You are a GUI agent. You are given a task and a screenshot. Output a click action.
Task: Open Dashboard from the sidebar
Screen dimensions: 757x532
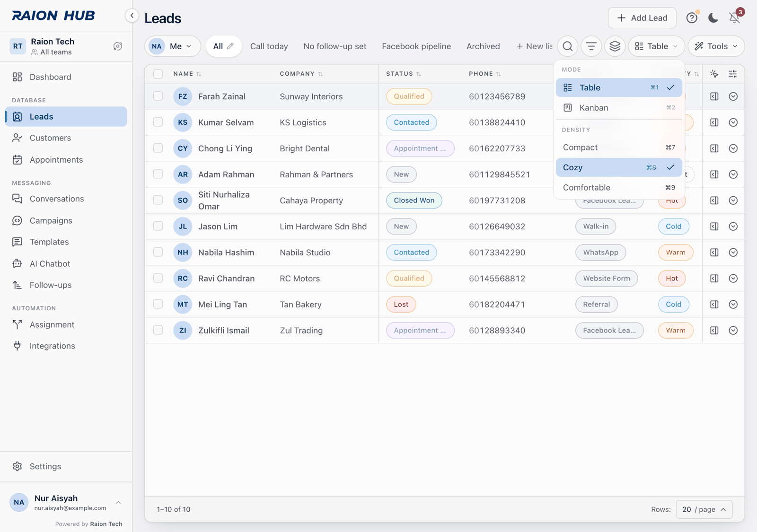coord(66,77)
